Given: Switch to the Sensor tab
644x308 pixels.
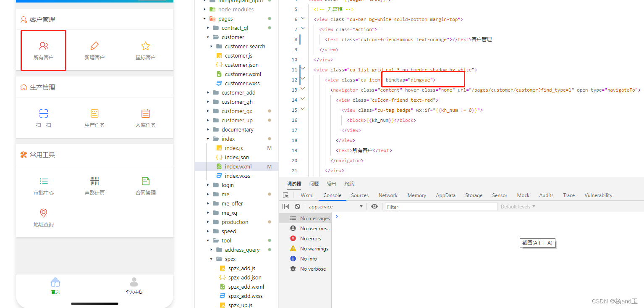Looking at the screenshot, I should [x=500, y=195].
